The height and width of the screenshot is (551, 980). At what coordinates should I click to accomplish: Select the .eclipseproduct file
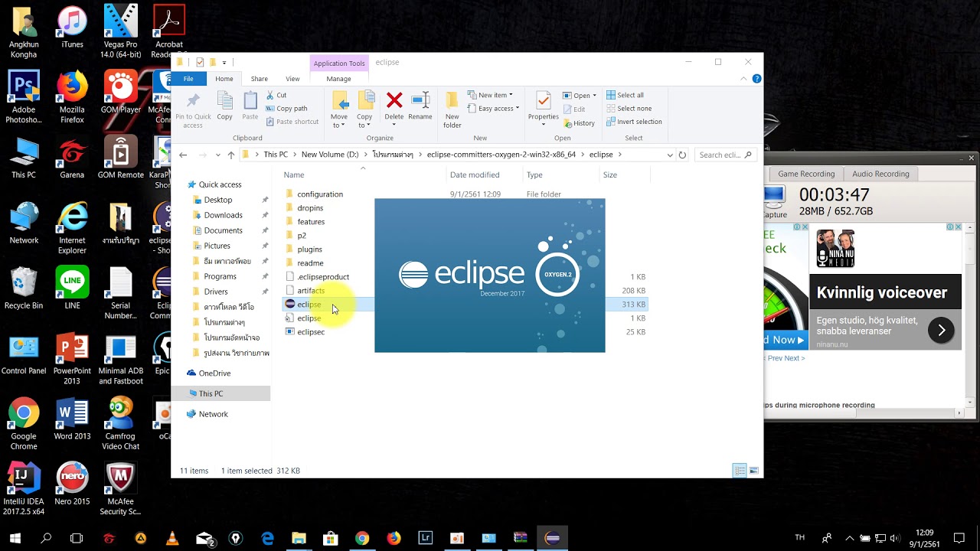323,277
